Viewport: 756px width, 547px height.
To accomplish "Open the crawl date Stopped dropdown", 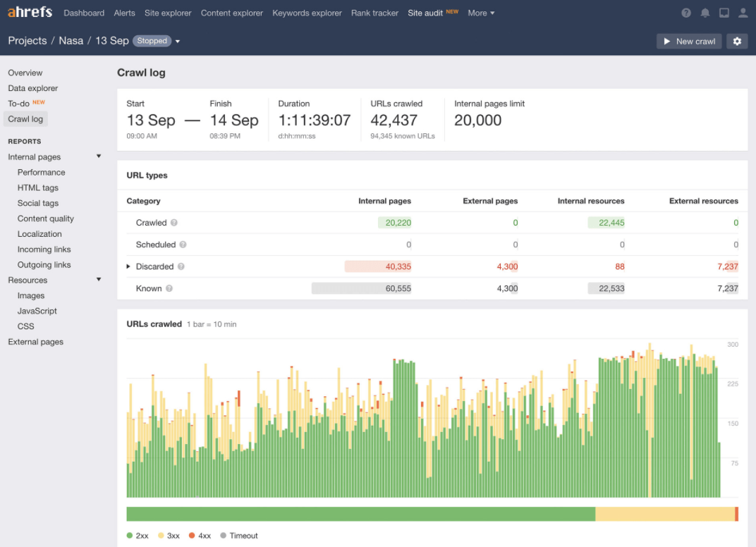I will [x=177, y=42].
